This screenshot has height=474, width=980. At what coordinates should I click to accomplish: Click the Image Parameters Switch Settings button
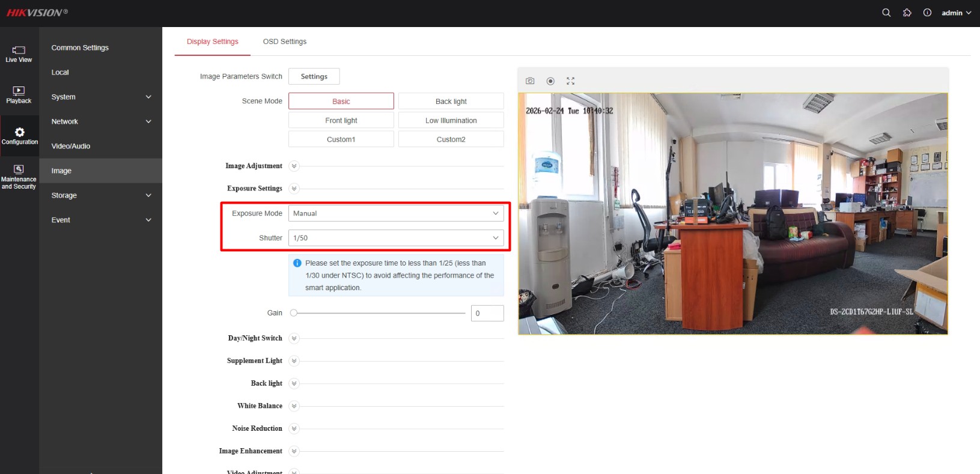pos(314,76)
